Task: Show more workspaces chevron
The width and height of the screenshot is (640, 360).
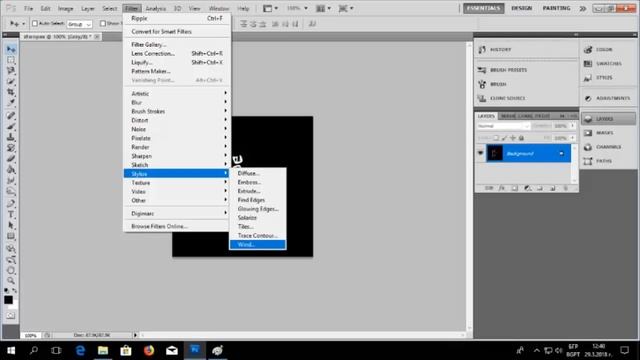Action: point(582,8)
